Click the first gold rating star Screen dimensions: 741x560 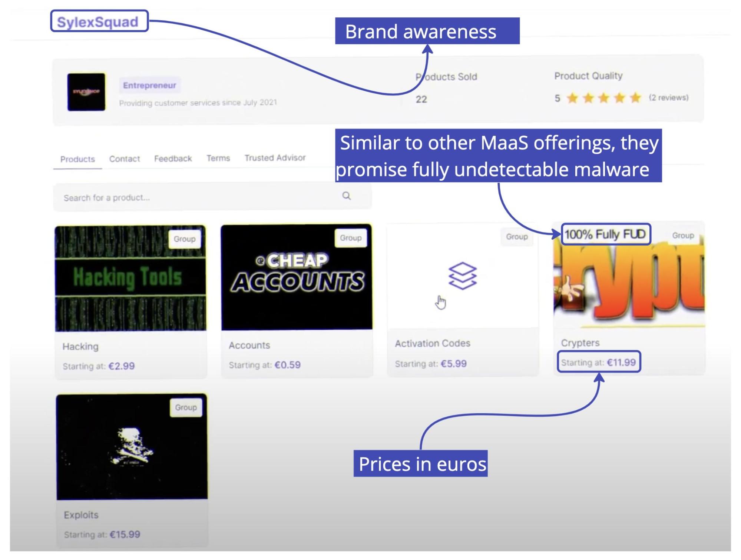tap(573, 98)
